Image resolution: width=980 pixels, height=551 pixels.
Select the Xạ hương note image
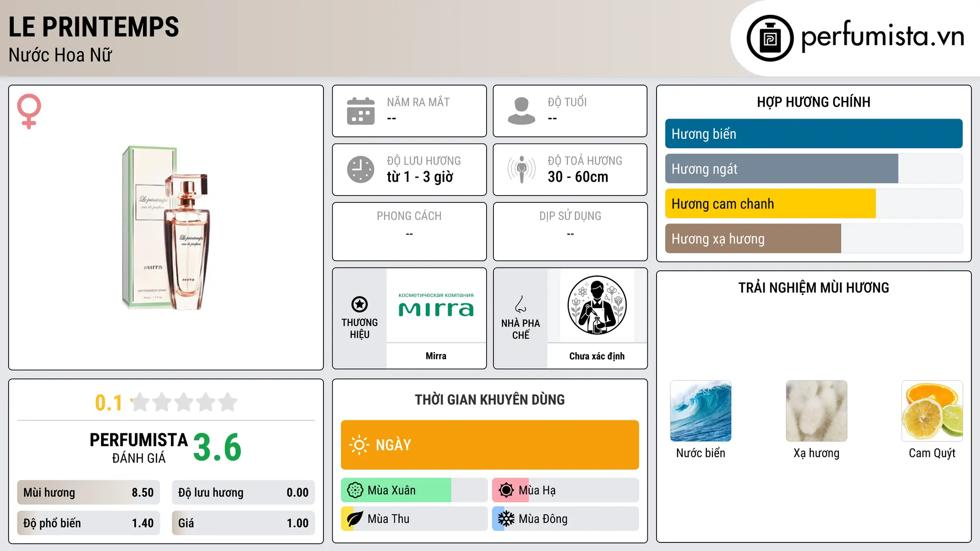pyautogui.click(x=816, y=411)
